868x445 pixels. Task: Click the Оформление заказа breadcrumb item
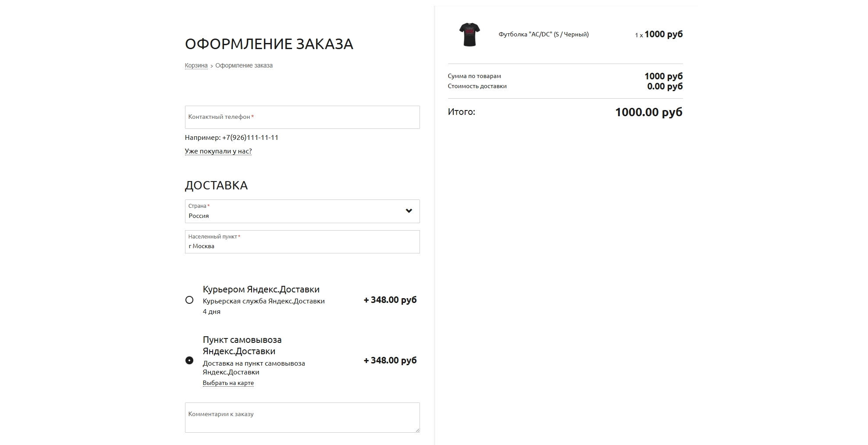(x=244, y=65)
